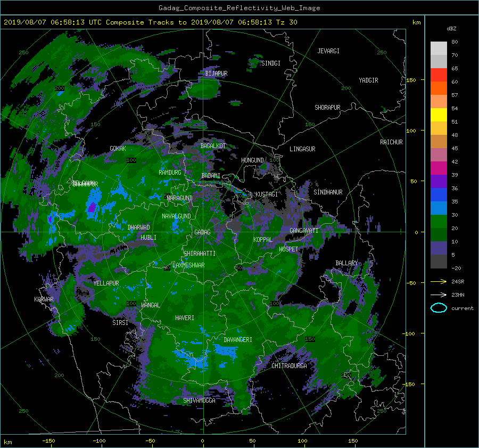Click the KUSTAGI city label
The height and width of the screenshot is (448, 479).
[267, 194]
